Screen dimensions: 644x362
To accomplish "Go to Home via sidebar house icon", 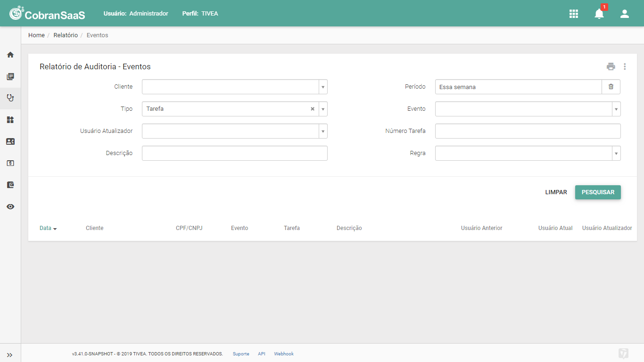I will 10,55.
